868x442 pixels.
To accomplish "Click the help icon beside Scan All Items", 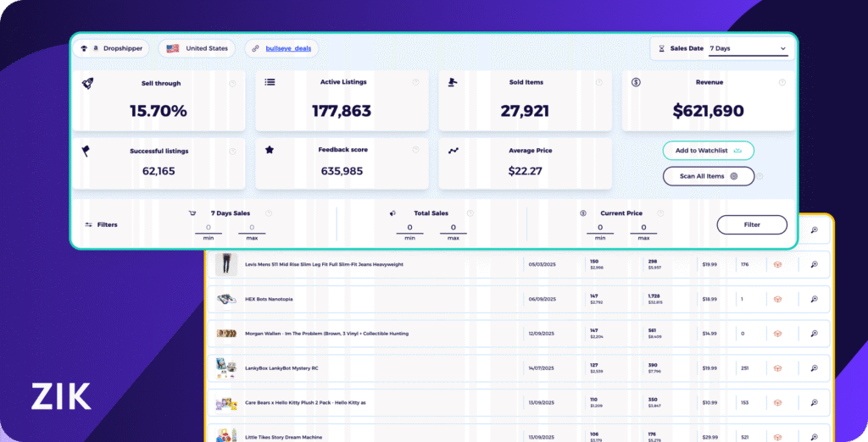I will [760, 177].
